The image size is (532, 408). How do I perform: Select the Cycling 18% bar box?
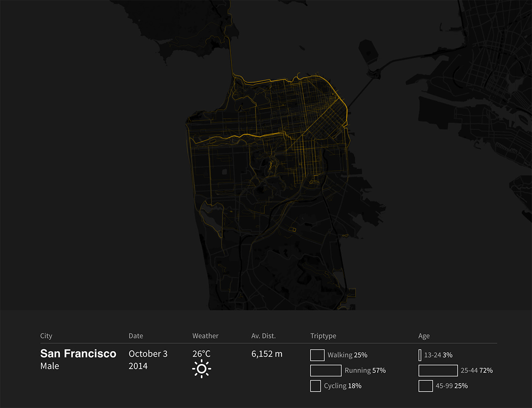[x=315, y=386]
